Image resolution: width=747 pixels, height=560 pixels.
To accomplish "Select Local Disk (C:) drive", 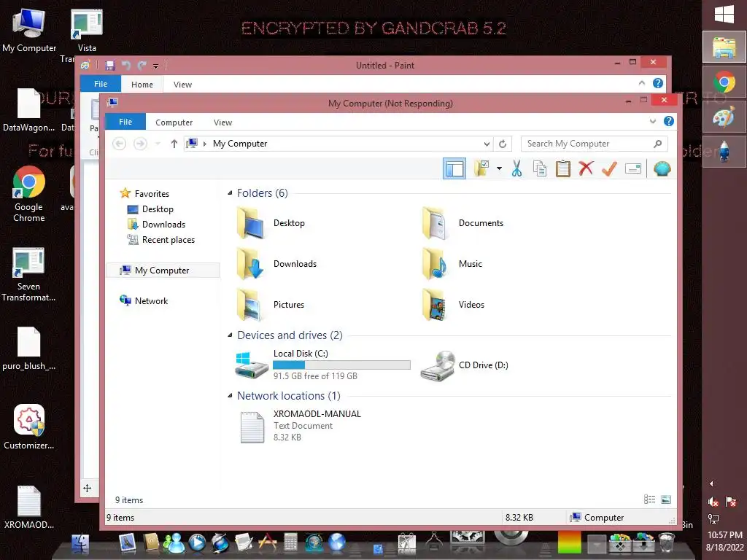I will (322, 365).
